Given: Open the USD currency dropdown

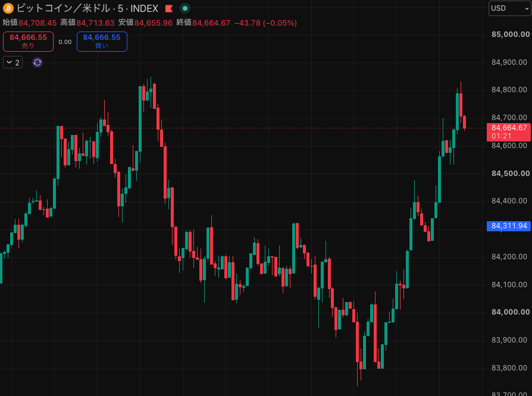Looking at the screenshot, I should 510,8.
